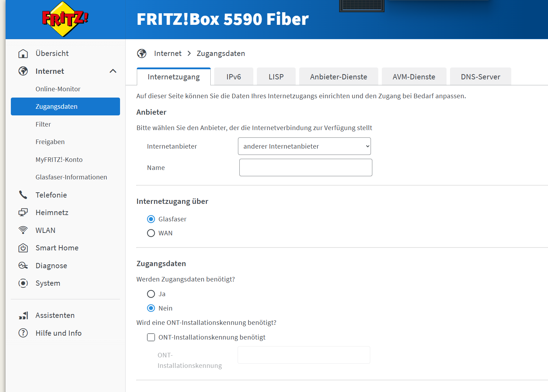Focus the provider Name input field
This screenshot has width=548, height=392.
[306, 168]
